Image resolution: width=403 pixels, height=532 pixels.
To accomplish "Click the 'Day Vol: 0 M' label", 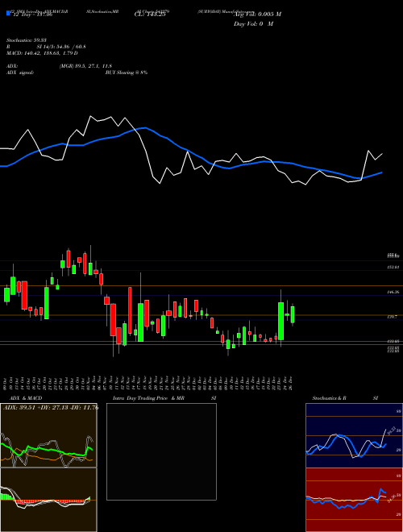I will 253,24.
